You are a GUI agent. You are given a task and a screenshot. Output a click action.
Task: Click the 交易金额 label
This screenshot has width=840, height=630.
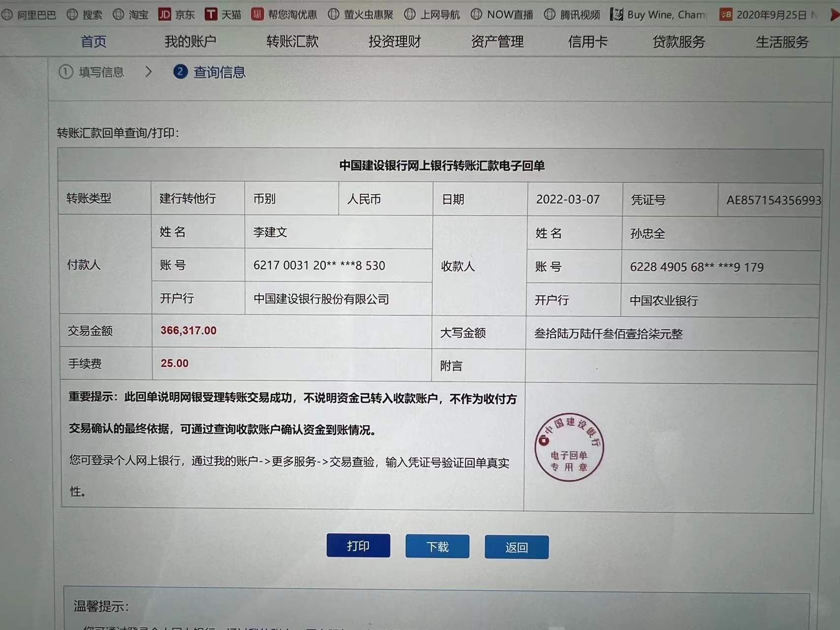coord(90,330)
